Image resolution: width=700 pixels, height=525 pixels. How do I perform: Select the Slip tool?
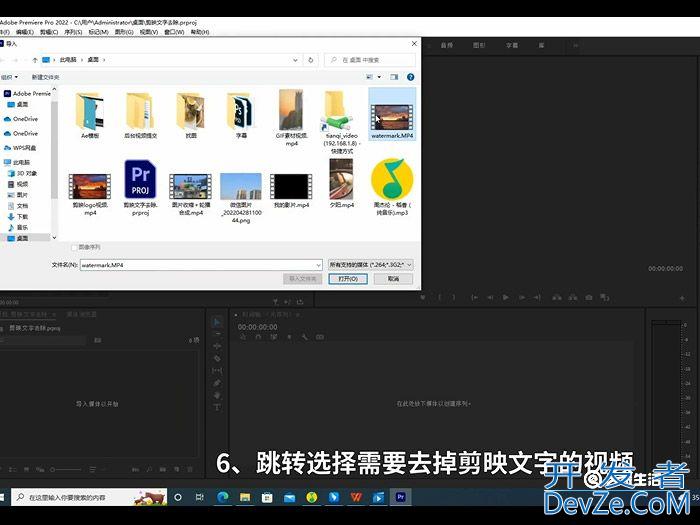(217, 371)
